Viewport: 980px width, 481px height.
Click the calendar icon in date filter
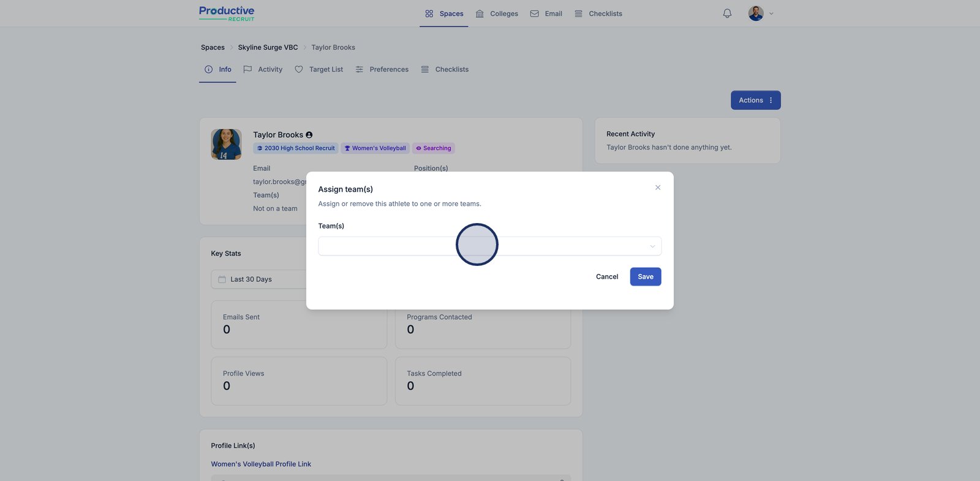(x=222, y=279)
